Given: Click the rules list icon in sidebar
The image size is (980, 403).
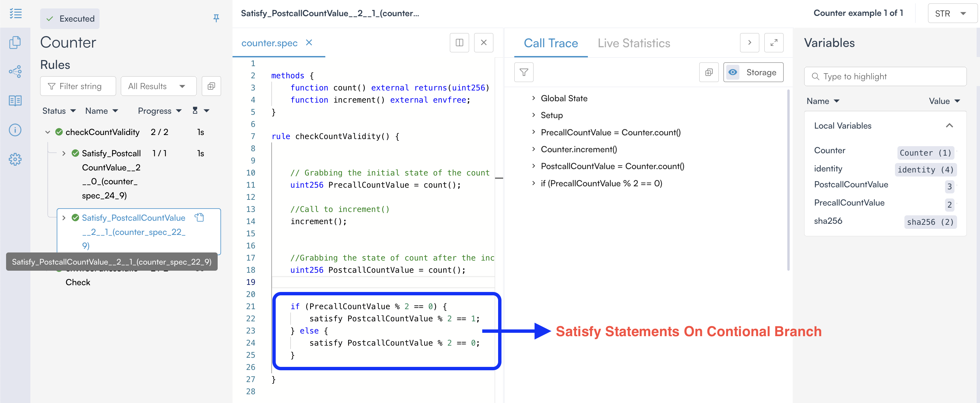Looking at the screenshot, I should point(15,14).
